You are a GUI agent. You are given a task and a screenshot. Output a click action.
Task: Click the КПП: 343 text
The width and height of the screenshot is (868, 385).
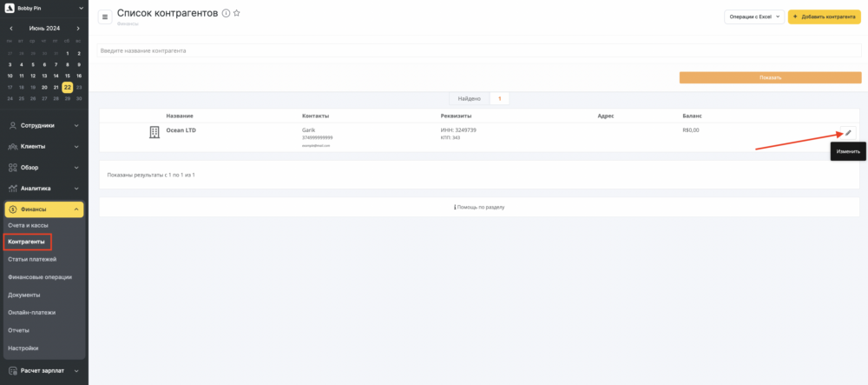[x=450, y=137]
